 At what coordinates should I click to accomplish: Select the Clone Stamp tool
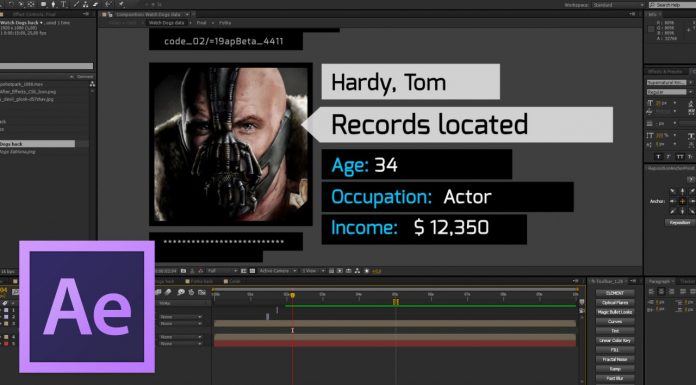[x=86, y=4]
